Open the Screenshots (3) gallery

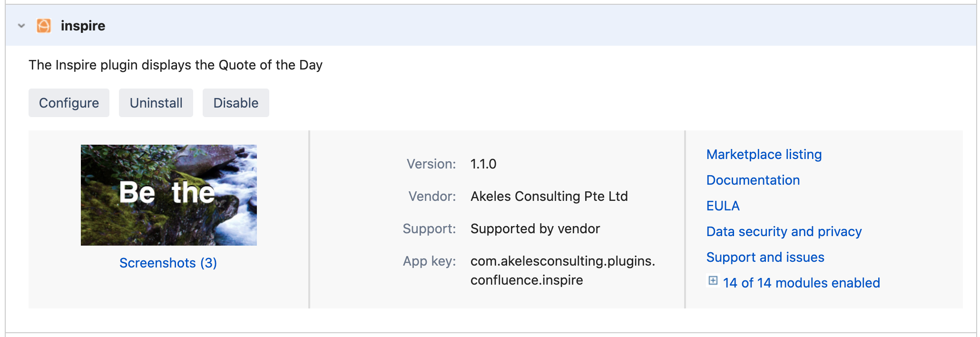(168, 263)
